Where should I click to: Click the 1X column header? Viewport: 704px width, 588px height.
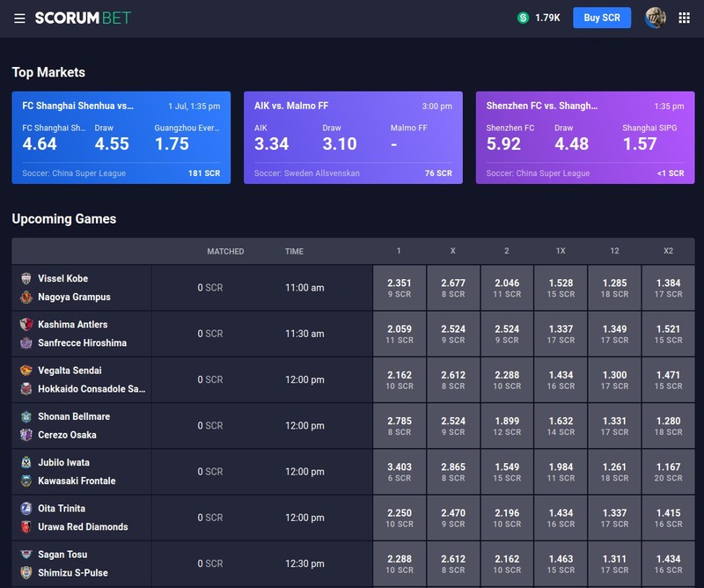click(x=561, y=251)
